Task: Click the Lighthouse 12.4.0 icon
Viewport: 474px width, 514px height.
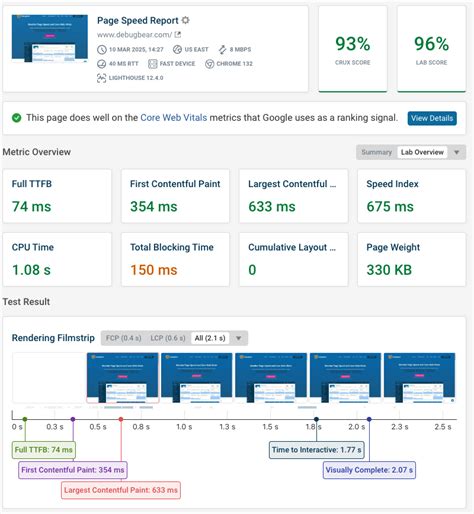Action: (101, 78)
